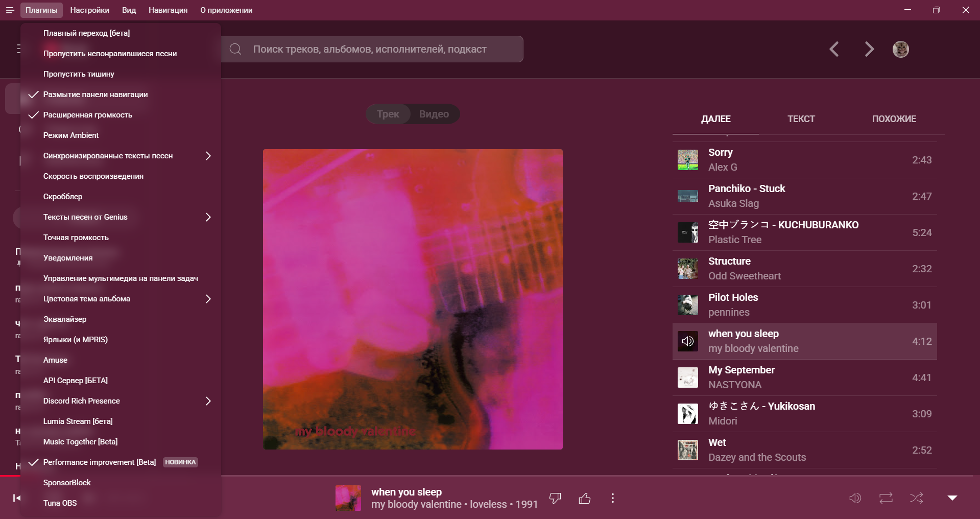
Task: Disable Расширенная громкость plugin
Action: point(121,115)
